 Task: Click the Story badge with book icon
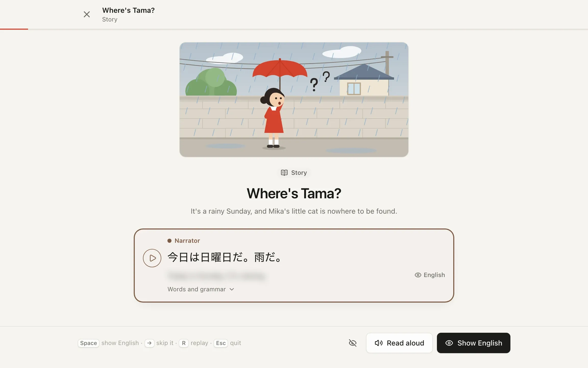294,173
